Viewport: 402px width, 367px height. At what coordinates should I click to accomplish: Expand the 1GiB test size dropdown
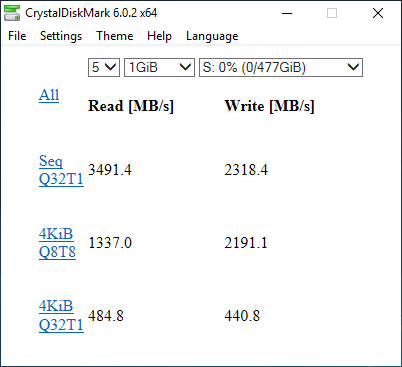click(x=159, y=68)
